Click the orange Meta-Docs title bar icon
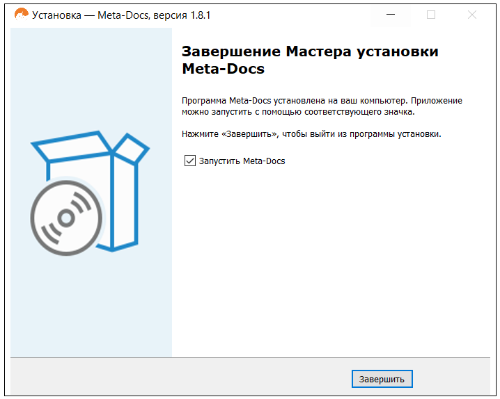This screenshot has height=399, width=500. pyautogui.click(x=21, y=15)
